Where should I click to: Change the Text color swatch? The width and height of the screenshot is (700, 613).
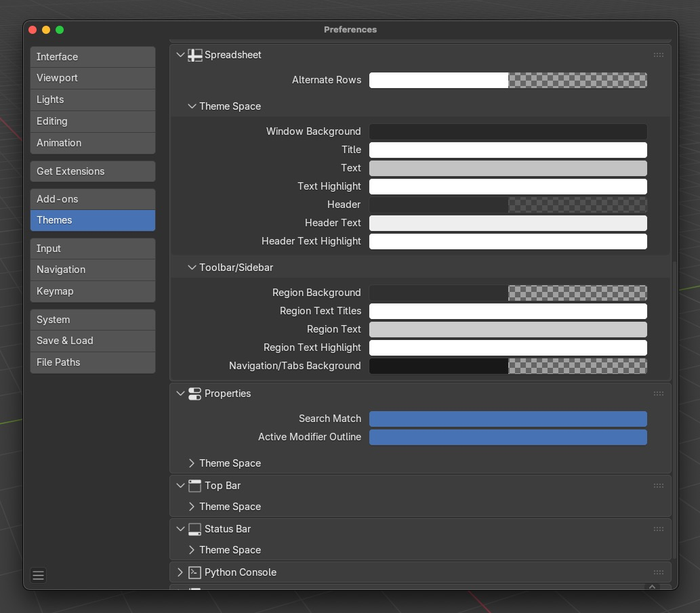point(508,168)
